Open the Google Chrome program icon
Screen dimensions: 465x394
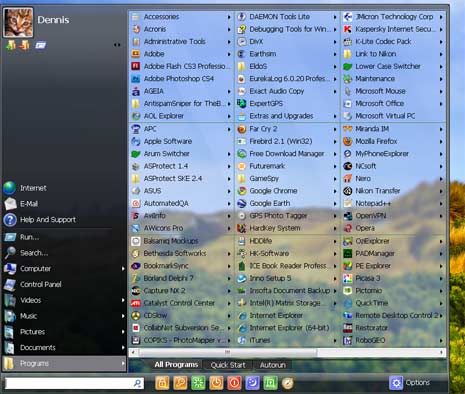[241, 191]
